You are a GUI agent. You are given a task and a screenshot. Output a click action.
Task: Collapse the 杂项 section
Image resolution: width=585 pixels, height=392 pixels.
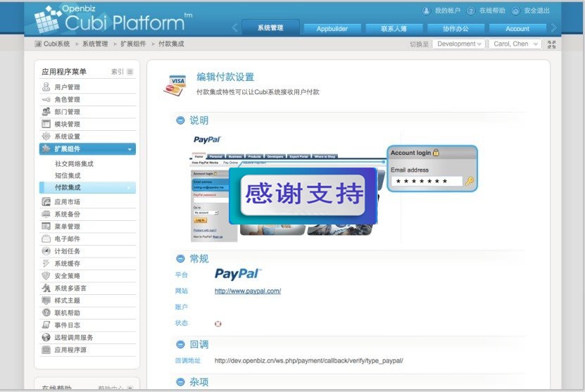(180, 381)
